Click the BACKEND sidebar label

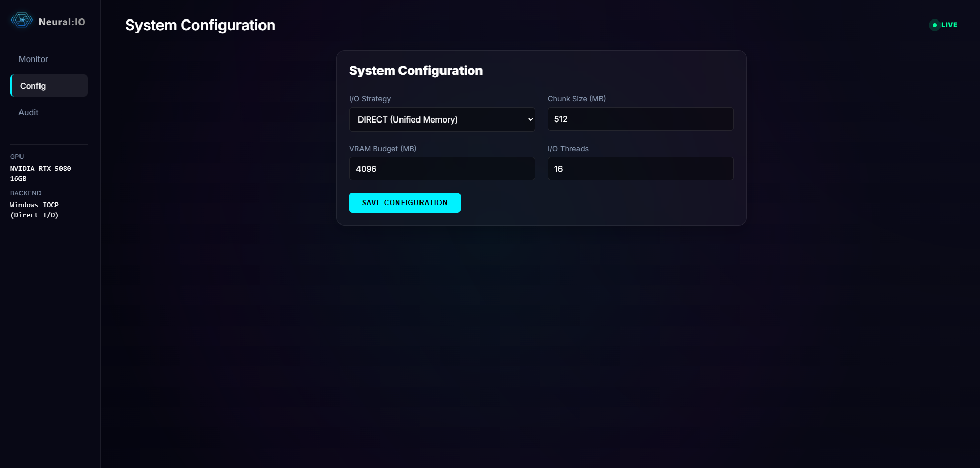click(26, 193)
